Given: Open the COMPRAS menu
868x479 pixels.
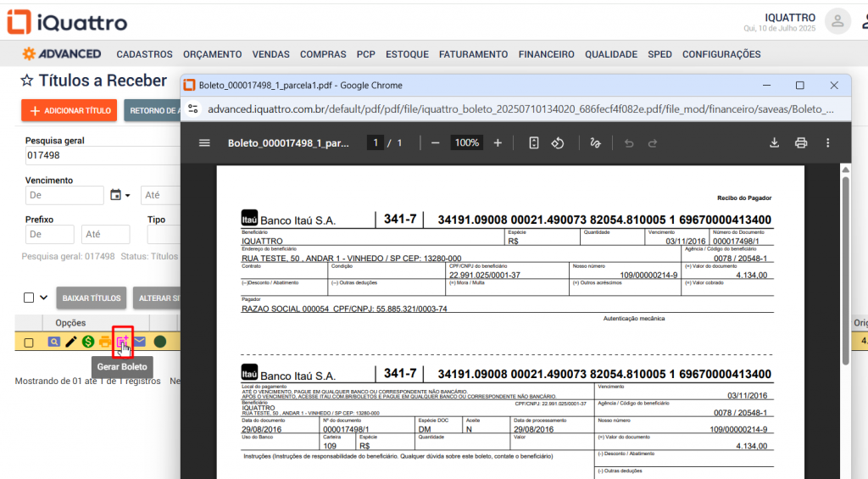Looking at the screenshot, I should [323, 54].
